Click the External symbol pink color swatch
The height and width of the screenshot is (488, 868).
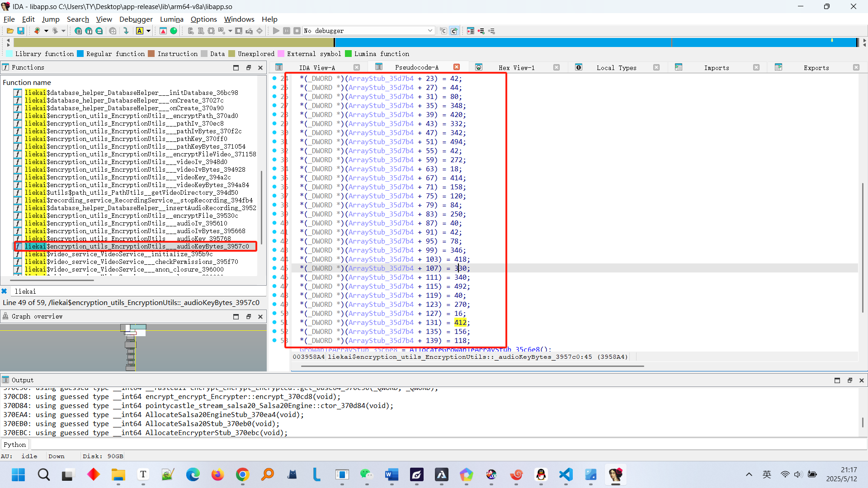pyautogui.click(x=281, y=54)
